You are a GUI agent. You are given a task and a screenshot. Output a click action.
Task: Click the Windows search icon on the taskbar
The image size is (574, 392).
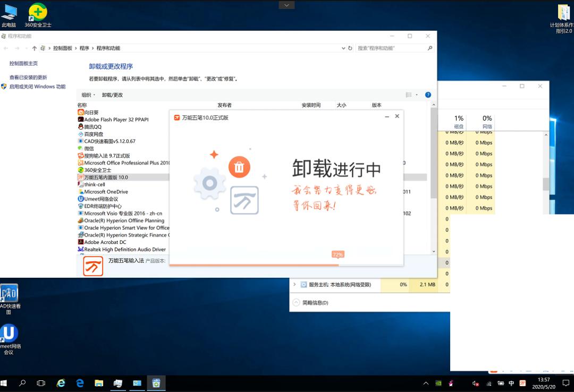(22, 383)
